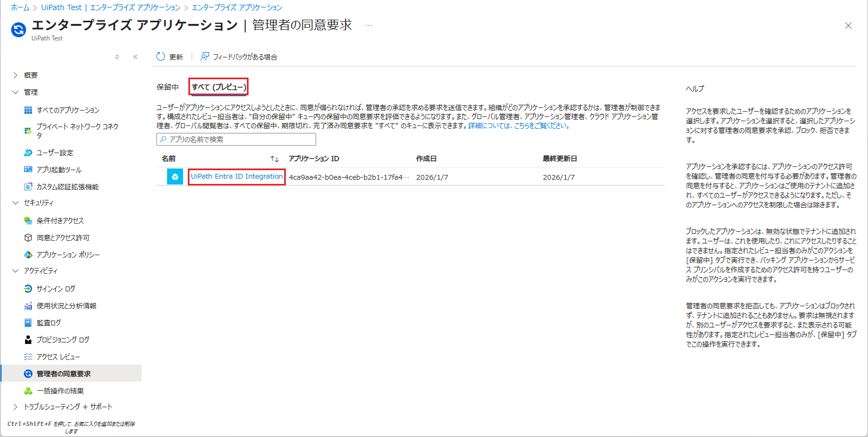Click the 同意とアクセス許可 cube icon
868x437 pixels.
[x=28, y=238]
